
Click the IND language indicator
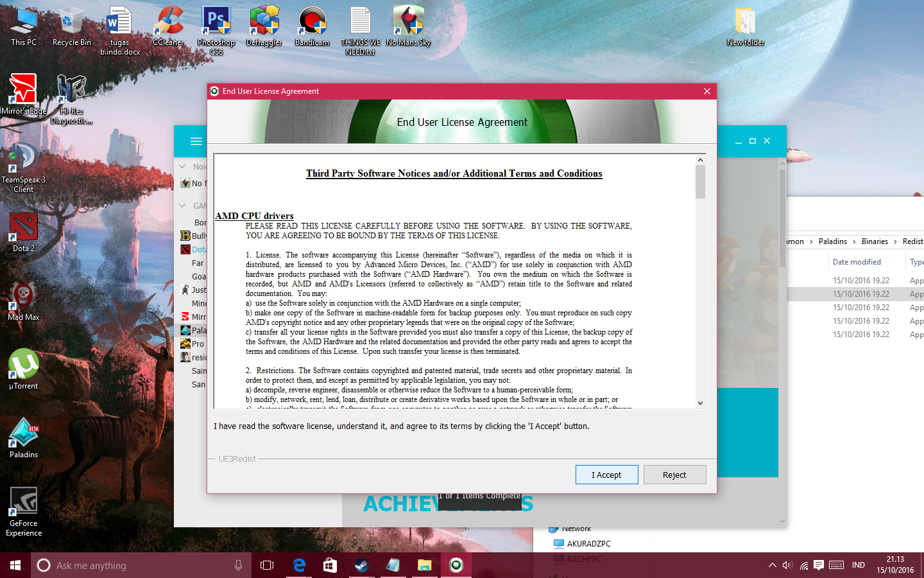click(858, 565)
